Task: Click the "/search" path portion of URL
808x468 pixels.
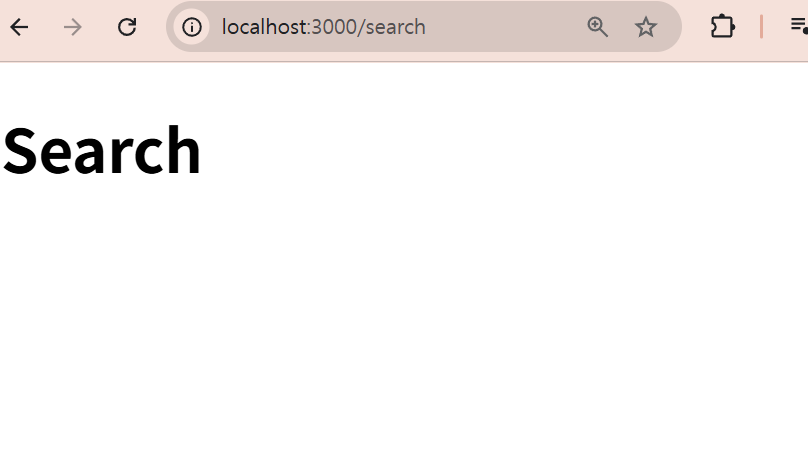Action: click(395, 27)
